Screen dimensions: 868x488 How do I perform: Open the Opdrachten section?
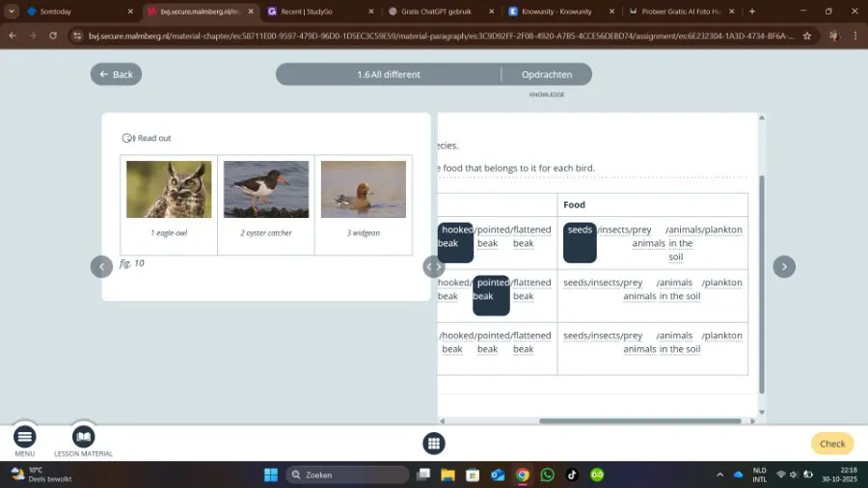546,74
